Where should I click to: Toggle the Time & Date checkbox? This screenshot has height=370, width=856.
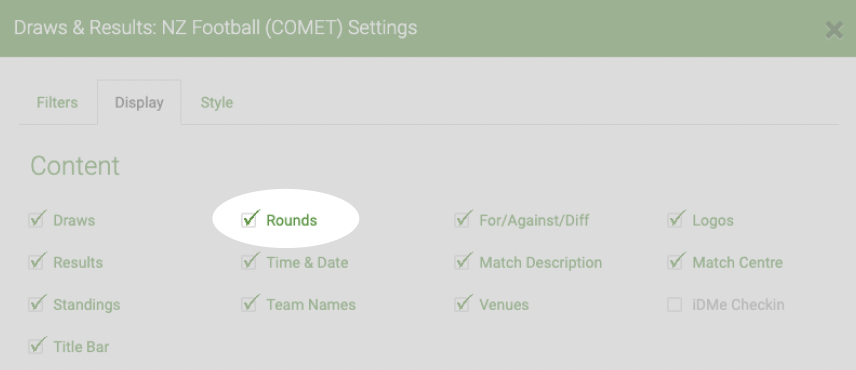[249, 262]
